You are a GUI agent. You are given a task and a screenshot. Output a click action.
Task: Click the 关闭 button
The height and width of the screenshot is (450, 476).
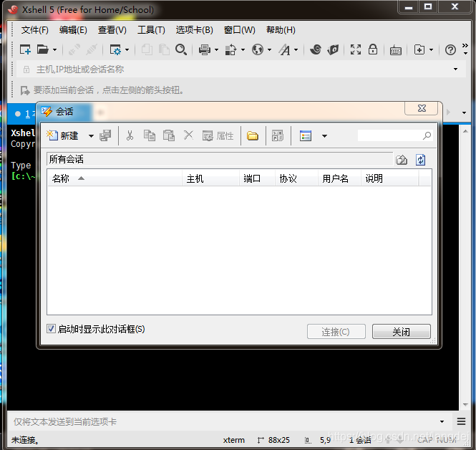402,332
